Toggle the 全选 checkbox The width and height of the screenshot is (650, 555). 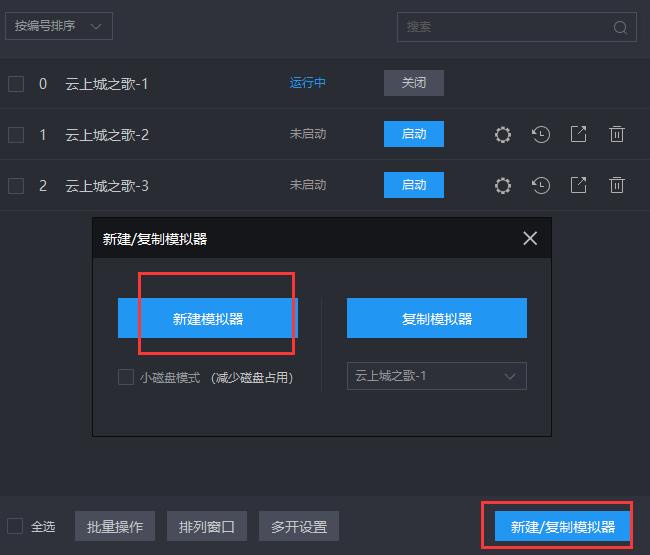15,526
